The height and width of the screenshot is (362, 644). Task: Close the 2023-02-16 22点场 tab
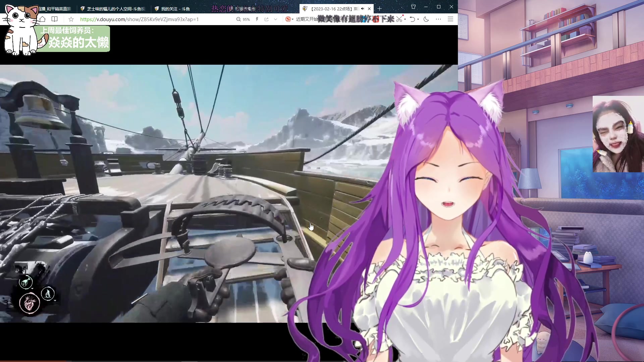pos(369,9)
